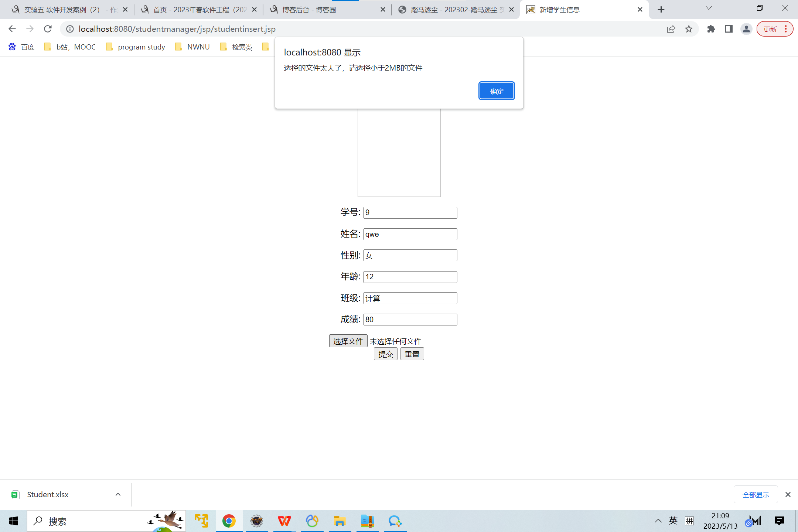Click the site information icon

click(x=70, y=29)
